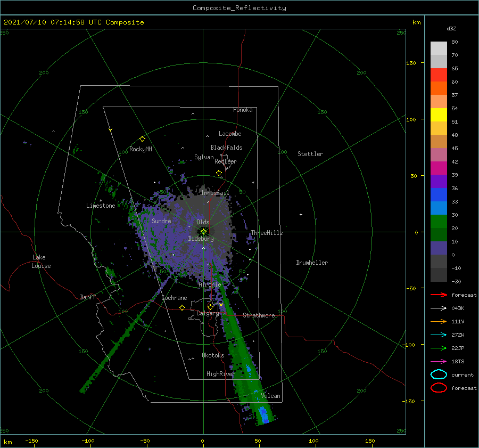Viewport: 479px width, 448px height.
Task: Click the Calgary label
Action: tap(208, 313)
